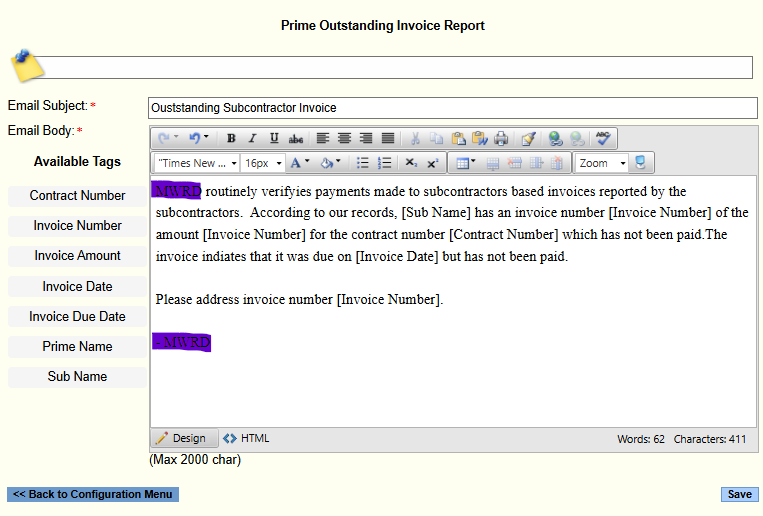Click the Save button
This screenshot has width=763, height=516.
[x=739, y=494]
